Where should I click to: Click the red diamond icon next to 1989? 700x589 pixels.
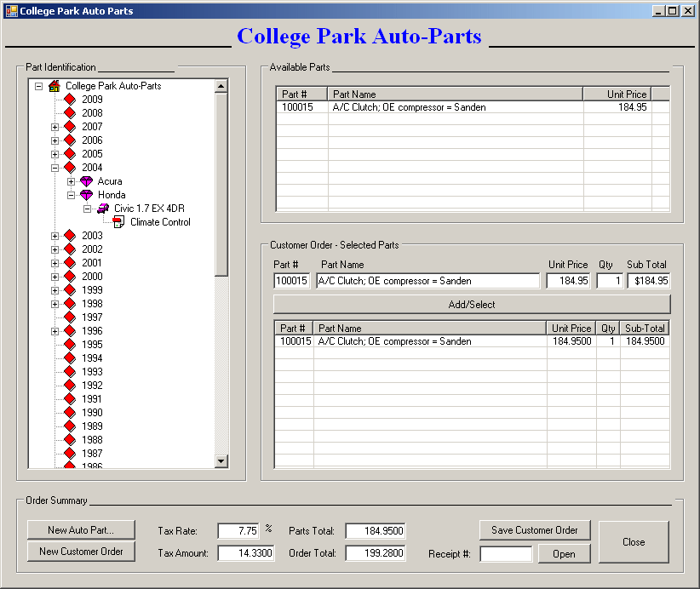click(70, 426)
